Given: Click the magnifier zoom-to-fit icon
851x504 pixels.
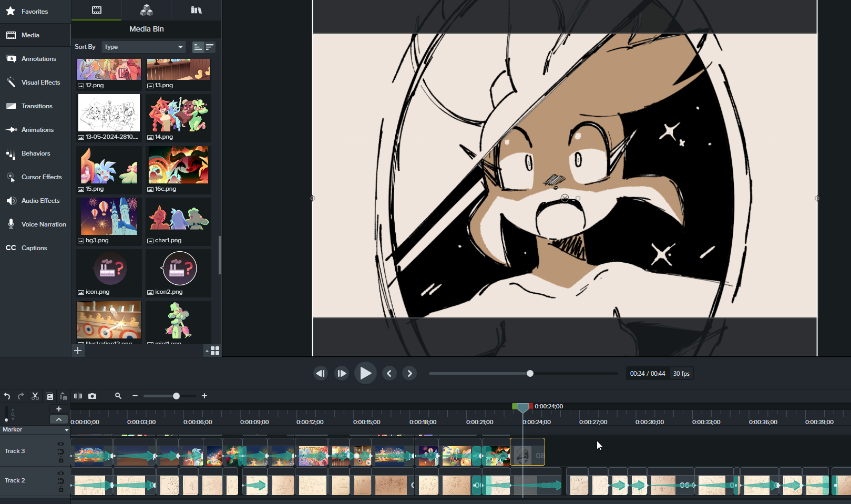Looking at the screenshot, I should pos(118,396).
